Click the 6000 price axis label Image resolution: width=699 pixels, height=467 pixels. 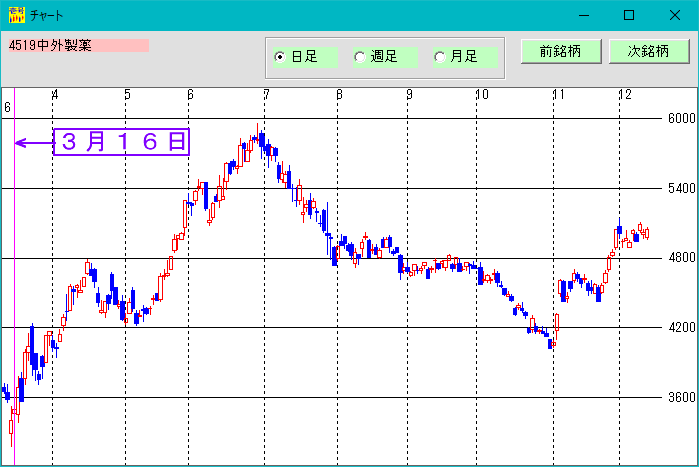click(681, 118)
